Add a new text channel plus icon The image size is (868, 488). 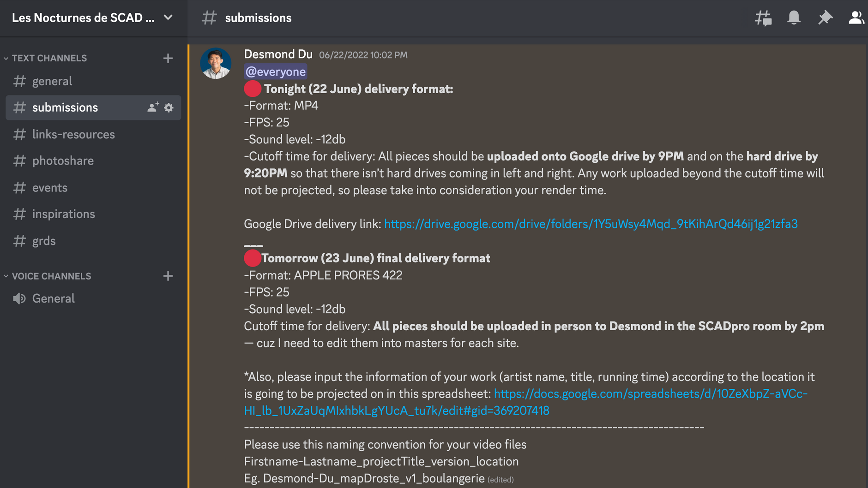coord(168,58)
